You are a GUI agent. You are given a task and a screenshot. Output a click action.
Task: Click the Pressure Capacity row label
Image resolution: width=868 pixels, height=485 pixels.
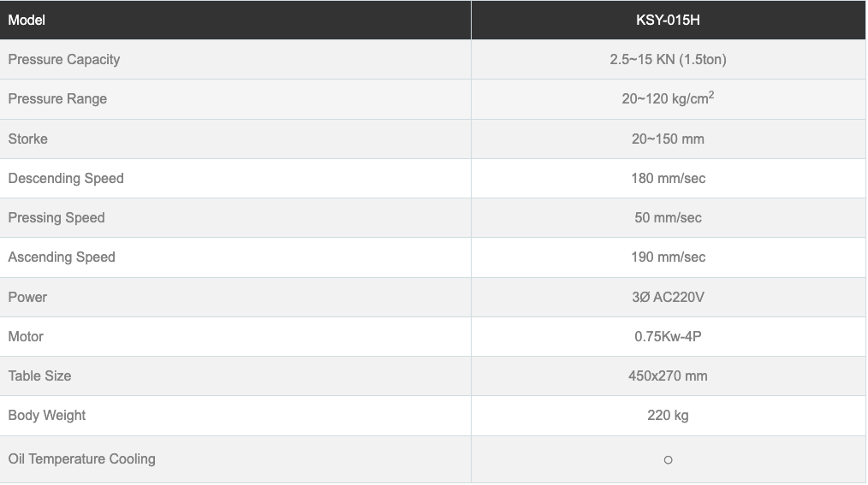click(64, 59)
